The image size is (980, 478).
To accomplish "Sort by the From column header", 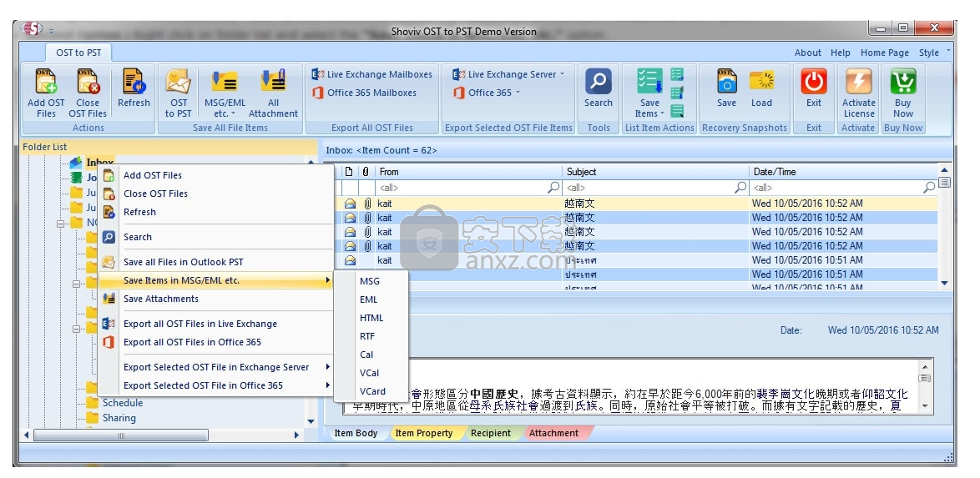I will pyautogui.click(x=468, y=171).
